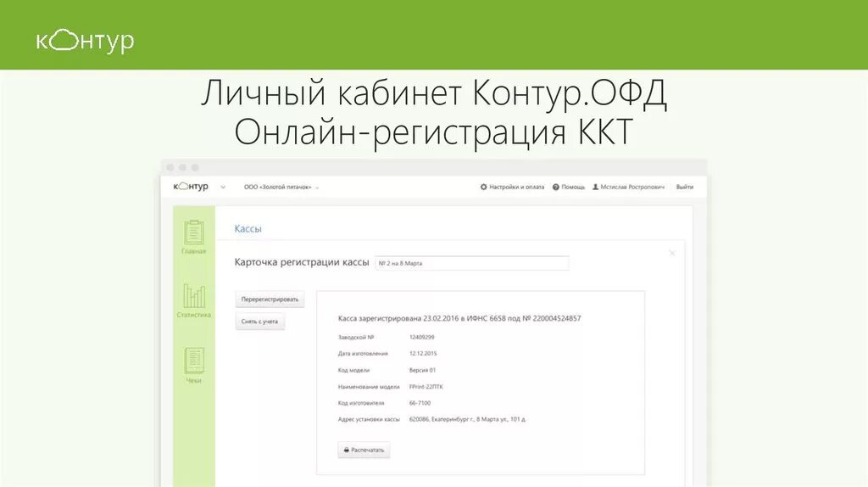Click the large Контур logo in green banner

[86, 41]
